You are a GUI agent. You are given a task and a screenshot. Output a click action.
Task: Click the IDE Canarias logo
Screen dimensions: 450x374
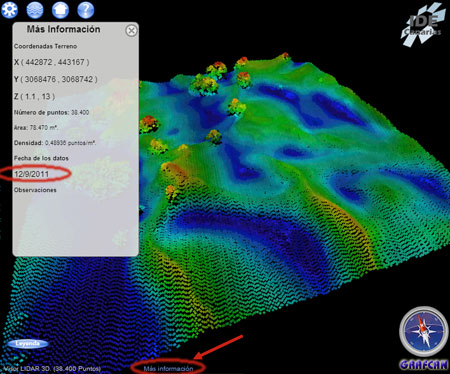tap(423, 25)
